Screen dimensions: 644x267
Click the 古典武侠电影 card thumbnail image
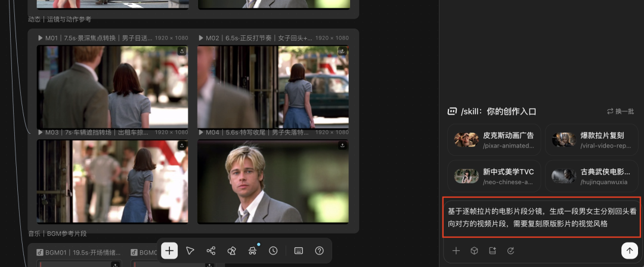point(564,176)
